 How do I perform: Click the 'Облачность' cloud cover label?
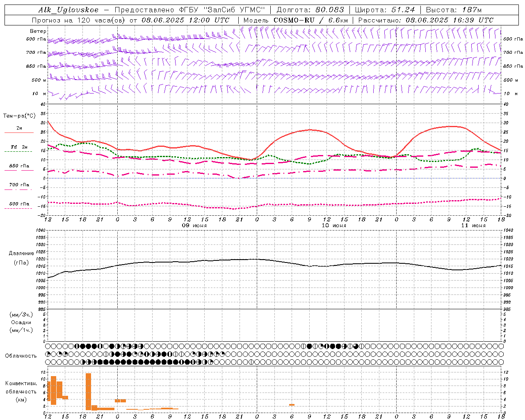click(21, 356)
